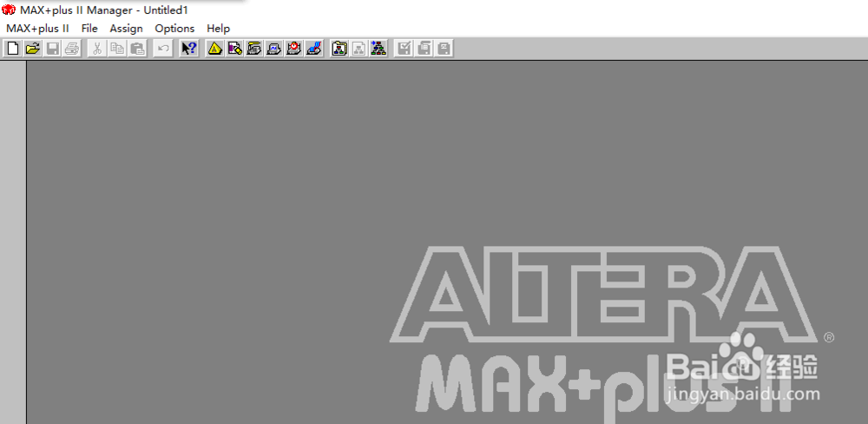Screen dimensions: 868x424
Task: Activate the context-sensitive Help pointer
Action: pos(188,49)
